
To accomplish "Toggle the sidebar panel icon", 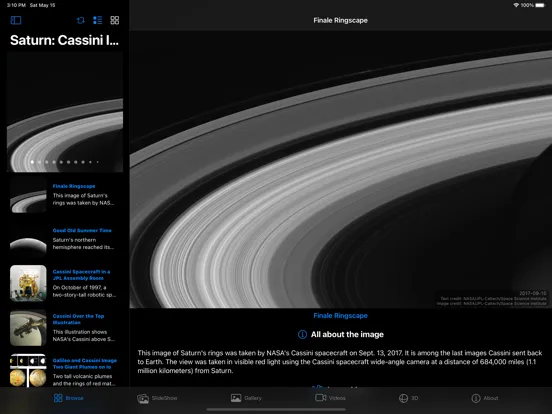I will tap(16, 20).
